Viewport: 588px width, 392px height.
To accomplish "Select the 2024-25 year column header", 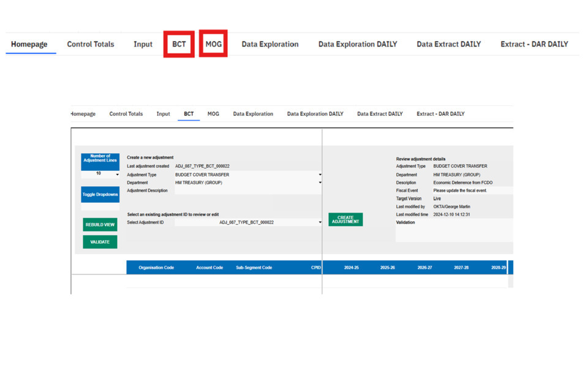I will point(352,268).
